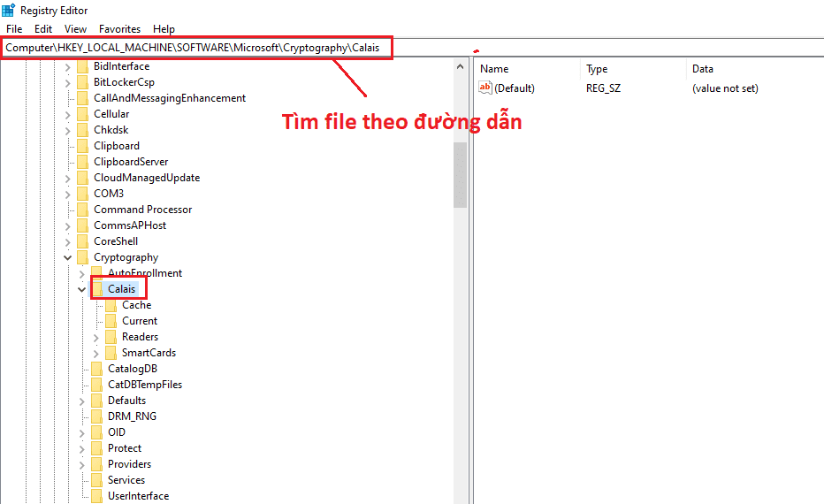Expand the CloudManagedUpdate key

pos(67,179)
